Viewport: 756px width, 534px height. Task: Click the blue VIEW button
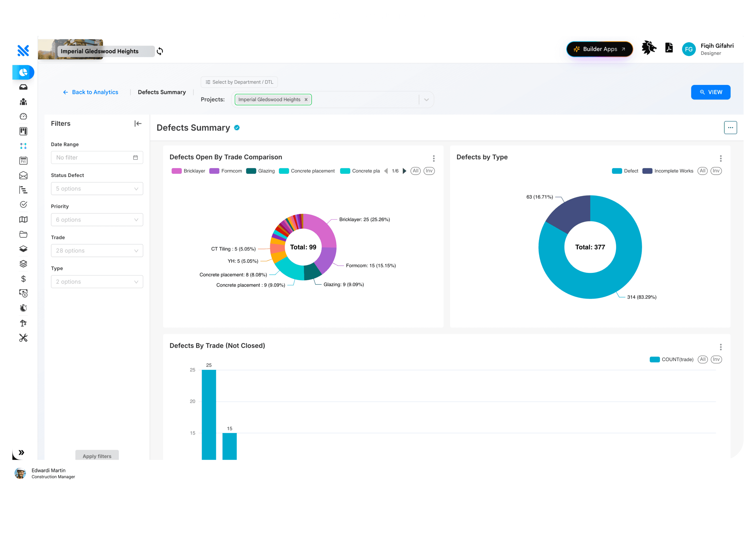coord(711,92)
